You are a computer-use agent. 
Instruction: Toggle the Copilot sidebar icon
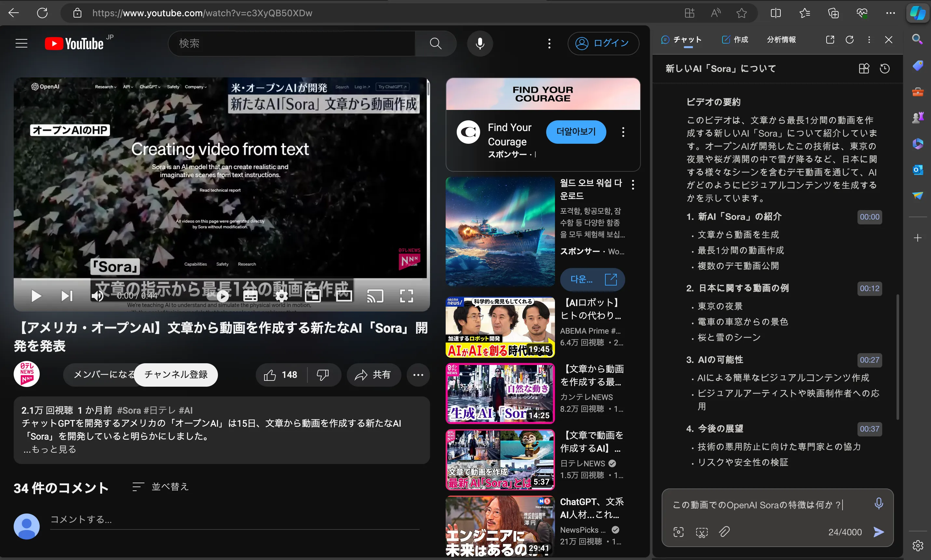917,13
